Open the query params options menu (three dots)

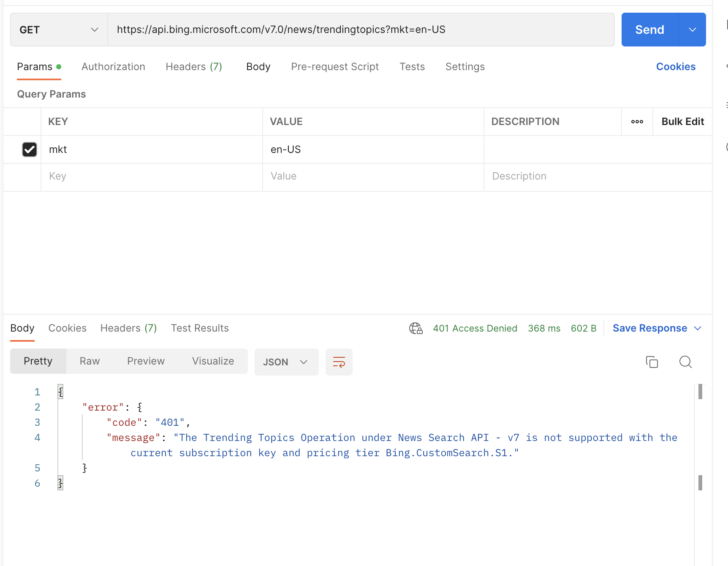click(x=637, y=122)
